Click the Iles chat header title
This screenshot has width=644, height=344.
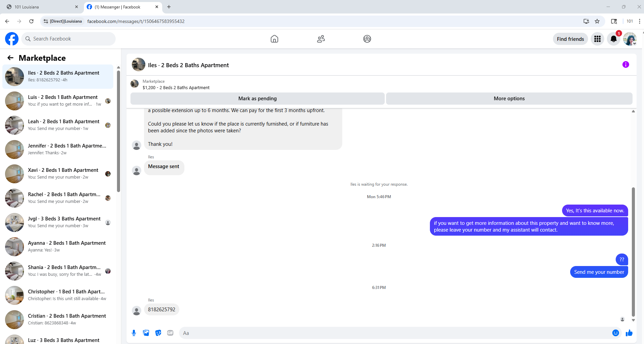[188, 65]
